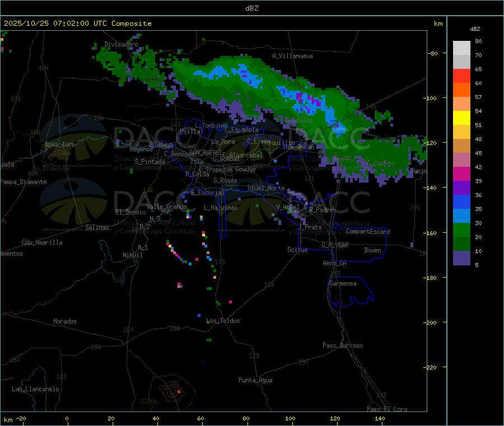Click the green 20 dBZ legend swatch

[x=461, y=230]
